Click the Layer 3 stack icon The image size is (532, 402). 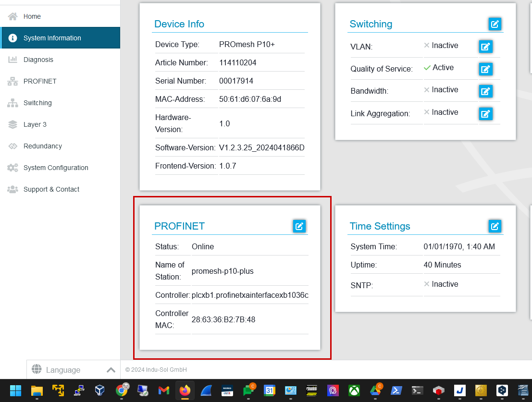click(12, 124)
